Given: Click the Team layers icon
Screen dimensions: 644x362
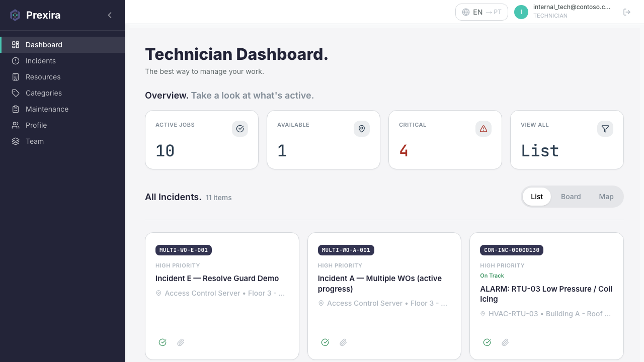Looking at the screenshot, I should tap(16, 141).
